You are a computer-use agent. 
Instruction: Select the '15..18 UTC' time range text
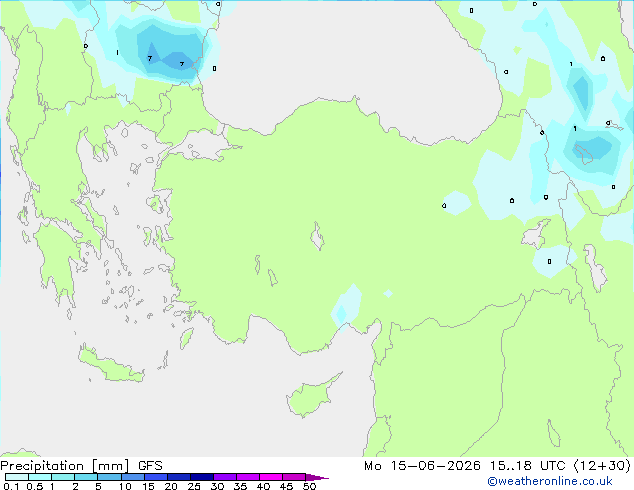click(528, 466)
